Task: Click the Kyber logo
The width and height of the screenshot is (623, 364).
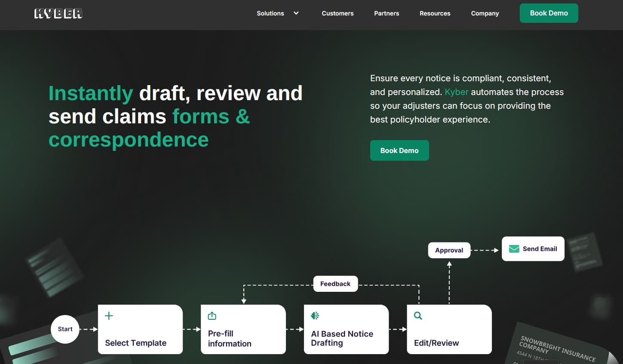Action: (58, 13)
